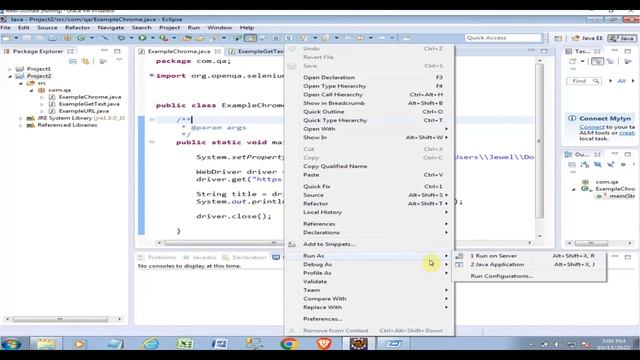Switch to the ExampleGetText editor tab
The image size is (640, 360).
pyautogui.click(x=256, y=51)
